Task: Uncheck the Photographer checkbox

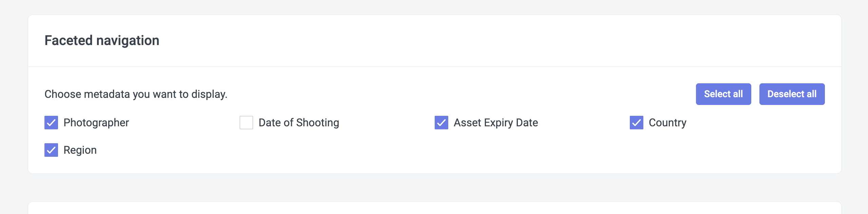Action: [x=51, y=123]
